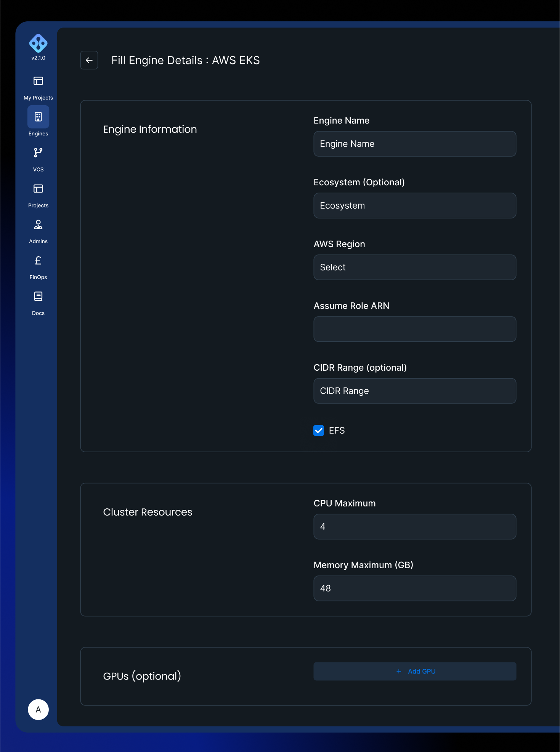Viewport: 560px width, 752px height.
Task: Open the Admins section icon
Action: point(38,225)
